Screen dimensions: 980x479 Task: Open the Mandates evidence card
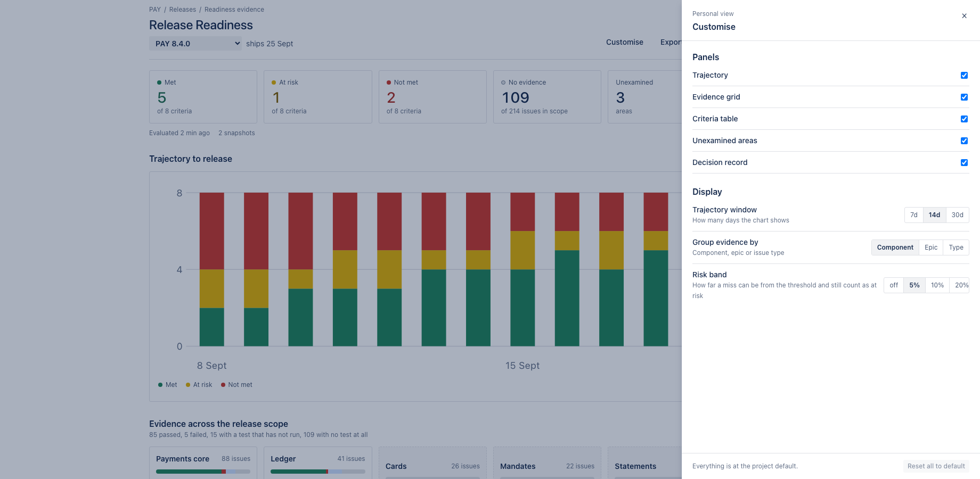(547, 463)
